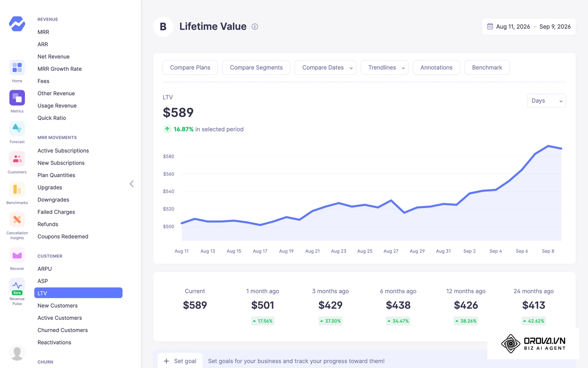Open the Revenue Pulse beta icon
The height and width of the screenshot is (368, 588).
[17, 286]
